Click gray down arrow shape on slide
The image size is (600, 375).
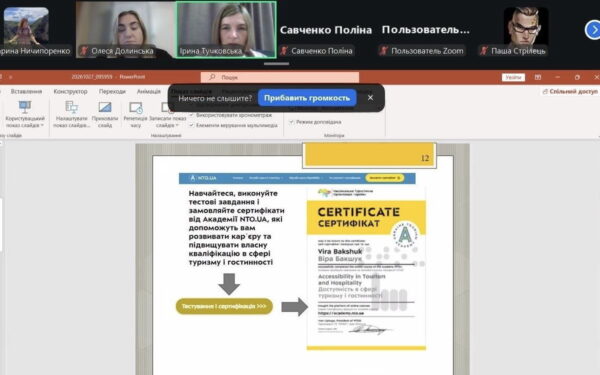point(229,284)
